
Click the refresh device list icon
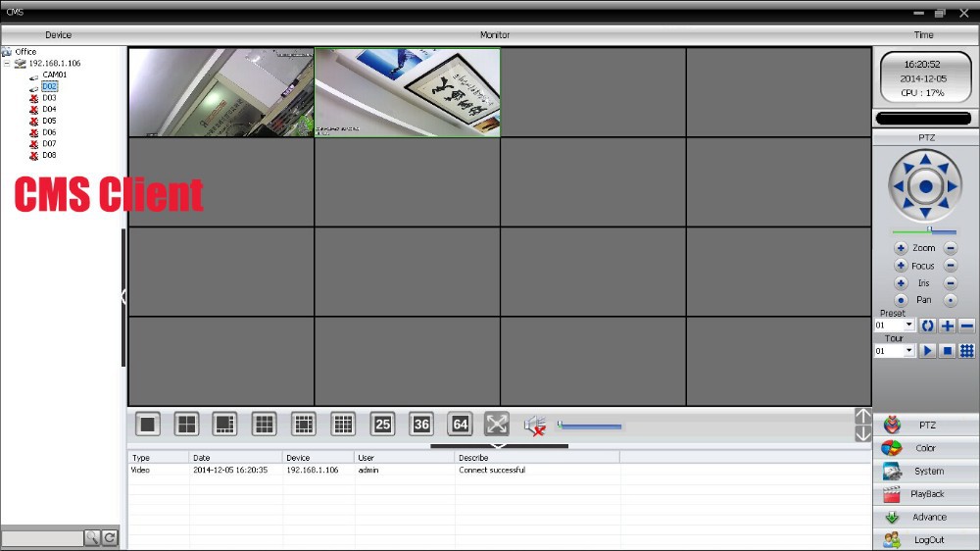pyautogui.click(x=110, y=537)
